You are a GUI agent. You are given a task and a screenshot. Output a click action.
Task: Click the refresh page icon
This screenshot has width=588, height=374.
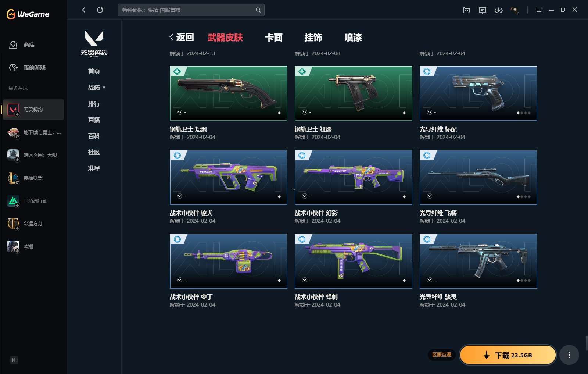[100, 10]
